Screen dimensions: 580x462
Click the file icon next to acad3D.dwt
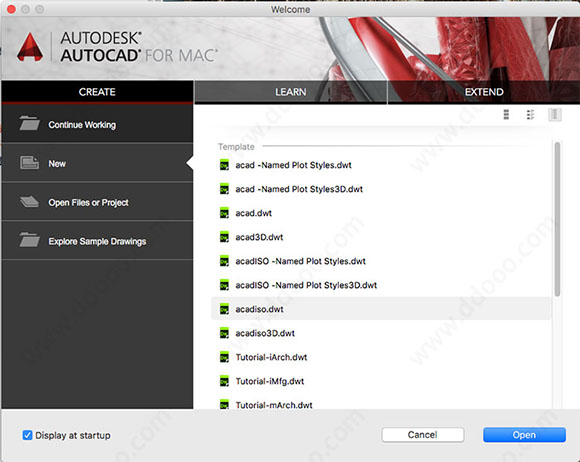coord(224,237)
